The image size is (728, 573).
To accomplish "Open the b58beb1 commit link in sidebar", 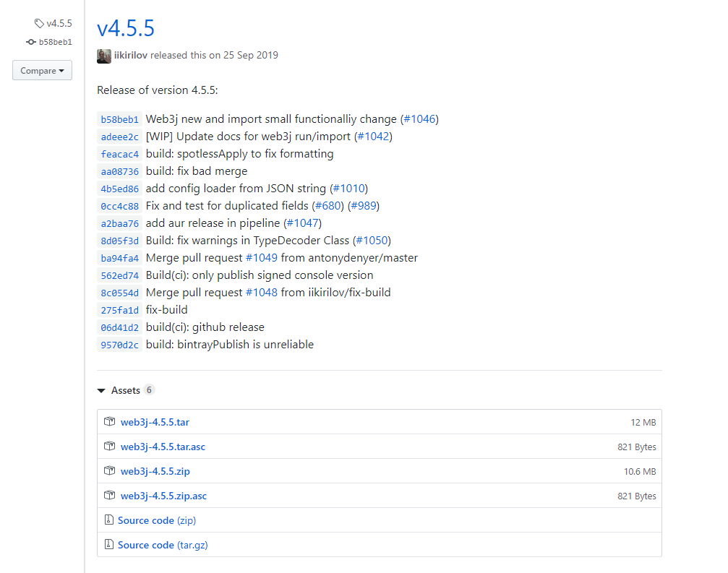I will (55, 42).
